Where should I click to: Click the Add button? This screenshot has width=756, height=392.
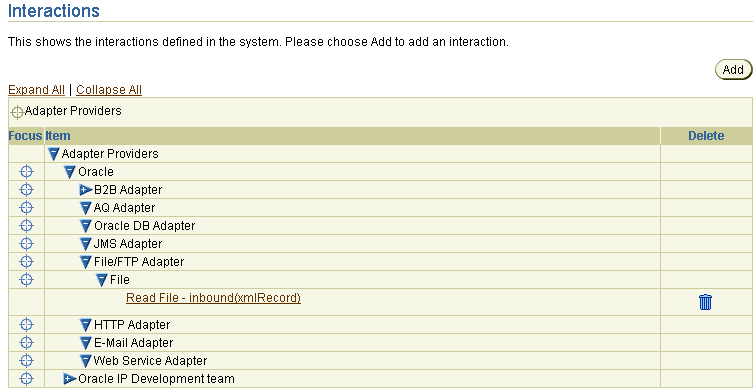(x=733, y=69)
